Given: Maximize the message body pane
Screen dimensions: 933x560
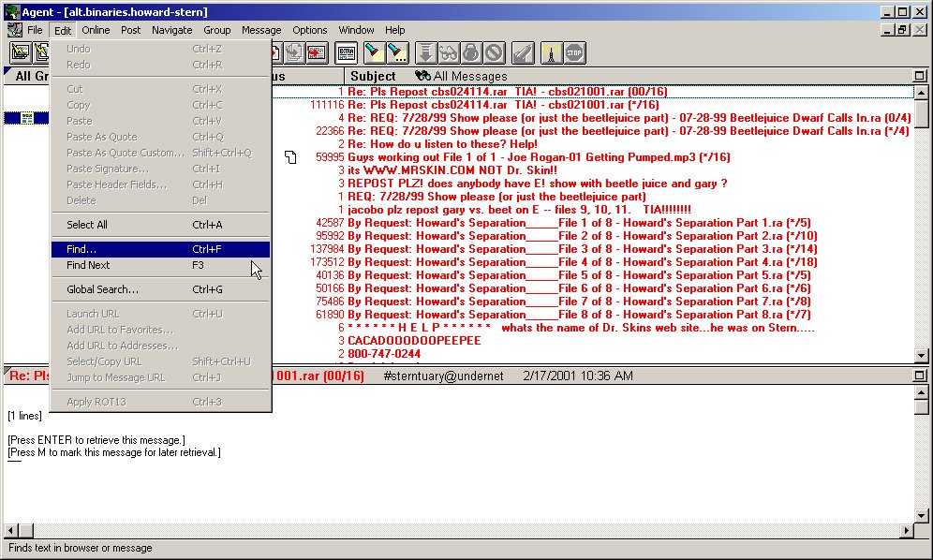Looking at the screenshot, I should tap(919, 376).
